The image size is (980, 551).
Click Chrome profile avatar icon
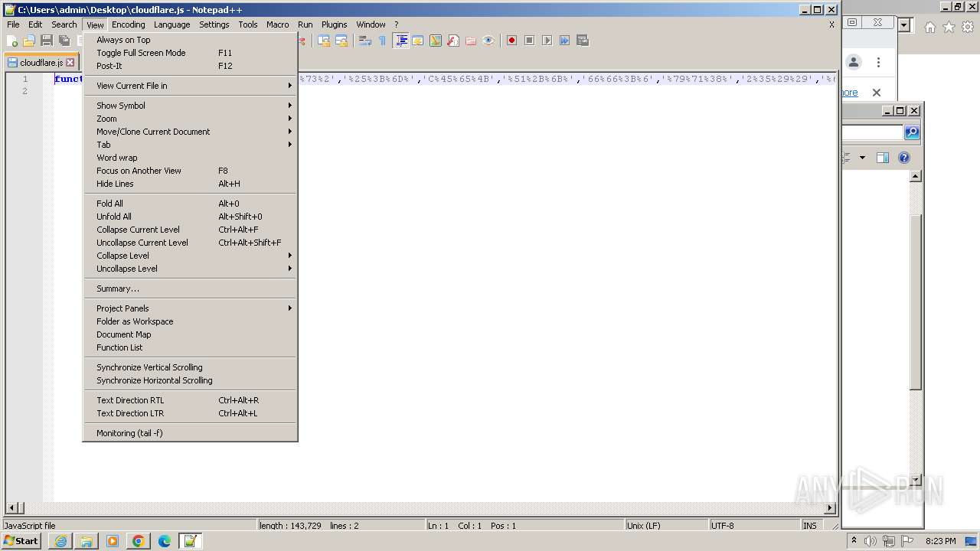click(x=854, y=62)
